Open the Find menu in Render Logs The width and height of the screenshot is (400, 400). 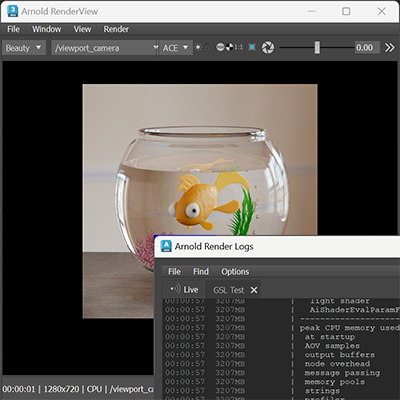201,272
